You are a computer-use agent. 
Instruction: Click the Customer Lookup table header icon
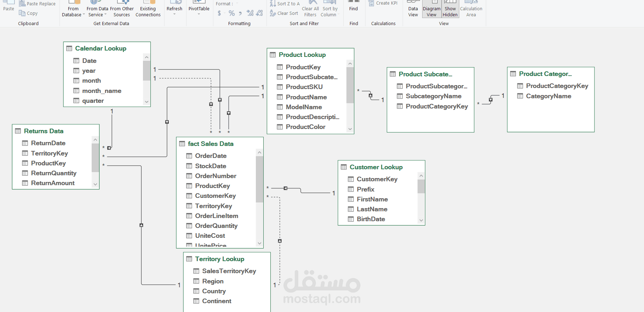(344, 167)
